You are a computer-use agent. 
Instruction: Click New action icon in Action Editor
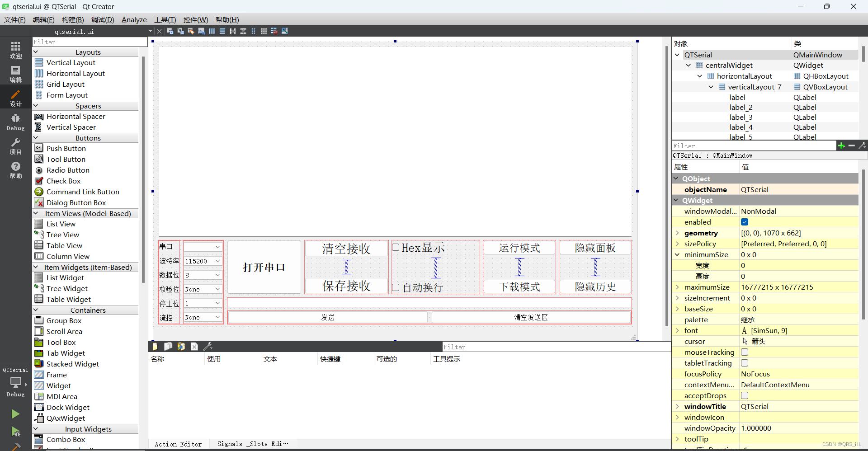pyautogui.click(x=155, y=347)
